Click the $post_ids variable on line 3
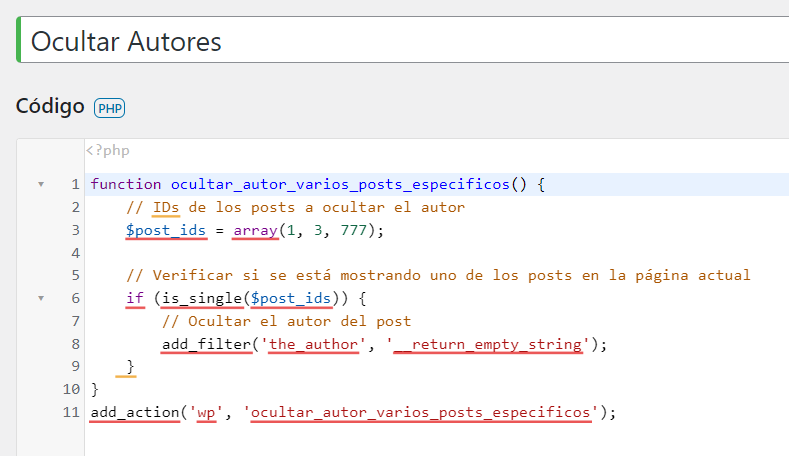Viewport: 789px width, 456px height. (x=166, y=230)
